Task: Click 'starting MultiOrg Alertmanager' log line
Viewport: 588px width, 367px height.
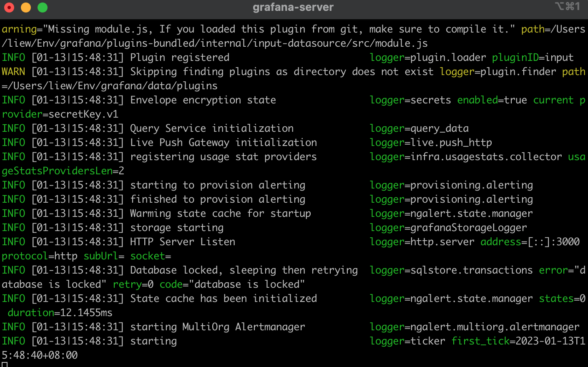Action: 218,327
